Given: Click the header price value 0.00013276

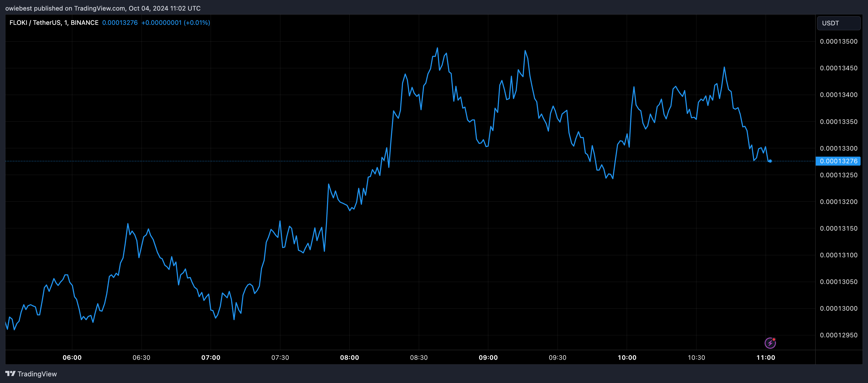Looking at the screenshot, I should (120, 22).
